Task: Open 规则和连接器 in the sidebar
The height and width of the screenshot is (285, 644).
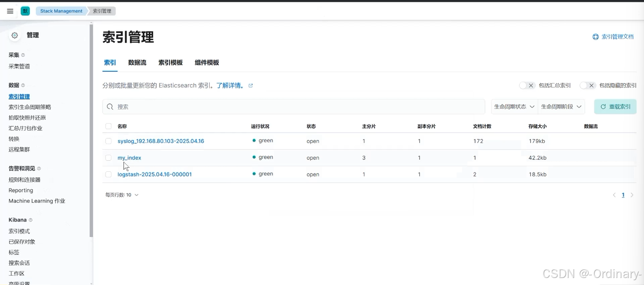Action: point(25,180)
